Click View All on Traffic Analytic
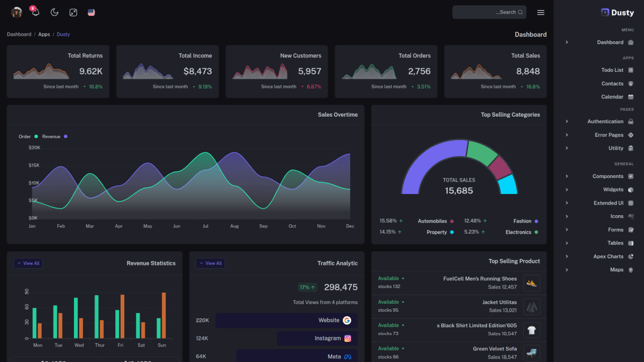This screenshot has width=644, height=362. [210, 263]
